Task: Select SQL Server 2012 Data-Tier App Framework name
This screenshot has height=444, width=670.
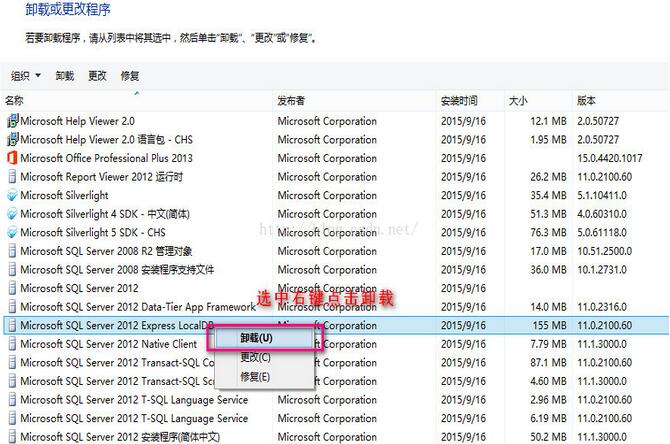Action: click(138, 307)
